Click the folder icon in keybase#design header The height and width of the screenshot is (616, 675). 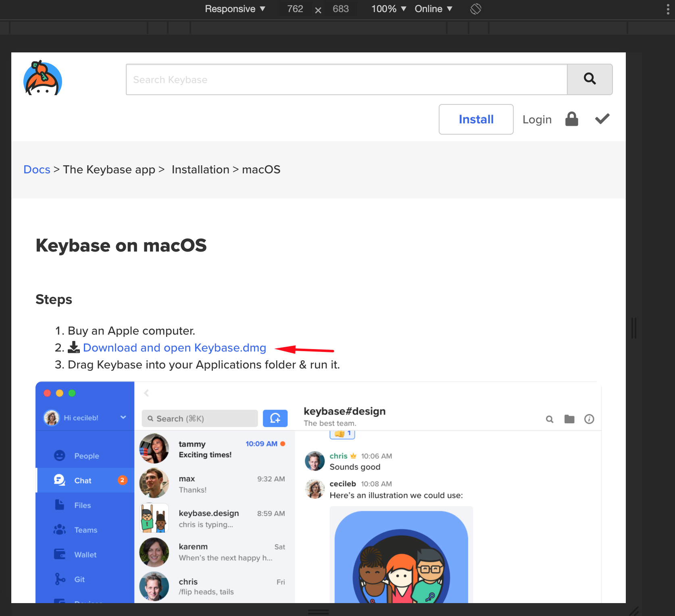569,419
